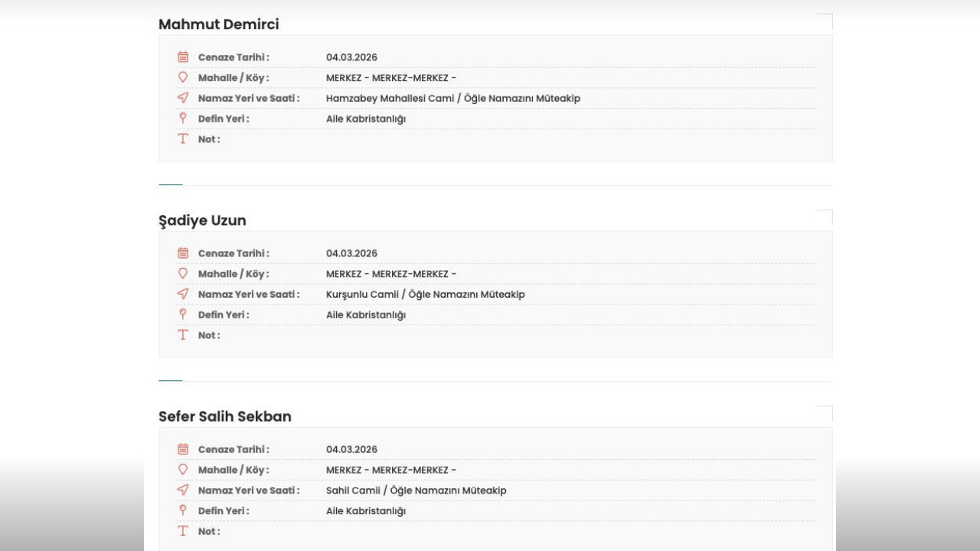
Task: Select the Şadiye Uzun name heading
Action: click(202, 220)
